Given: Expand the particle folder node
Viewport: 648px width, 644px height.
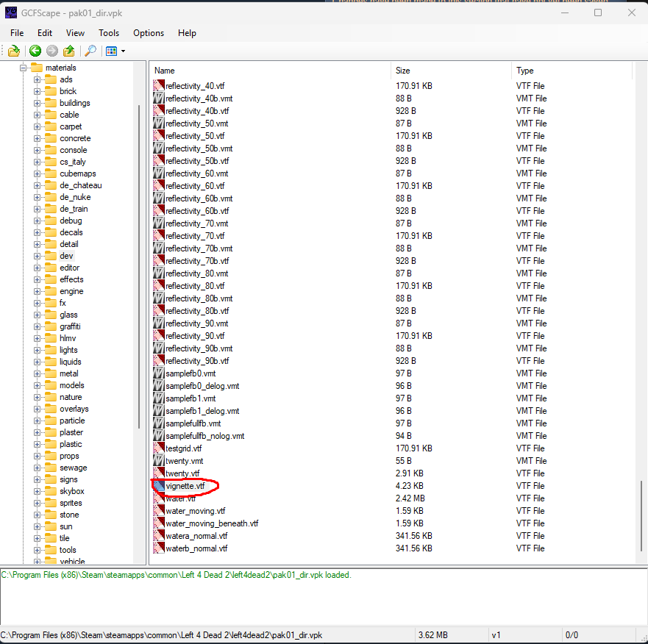Looking at the screenshot, I should coord(38,421).
